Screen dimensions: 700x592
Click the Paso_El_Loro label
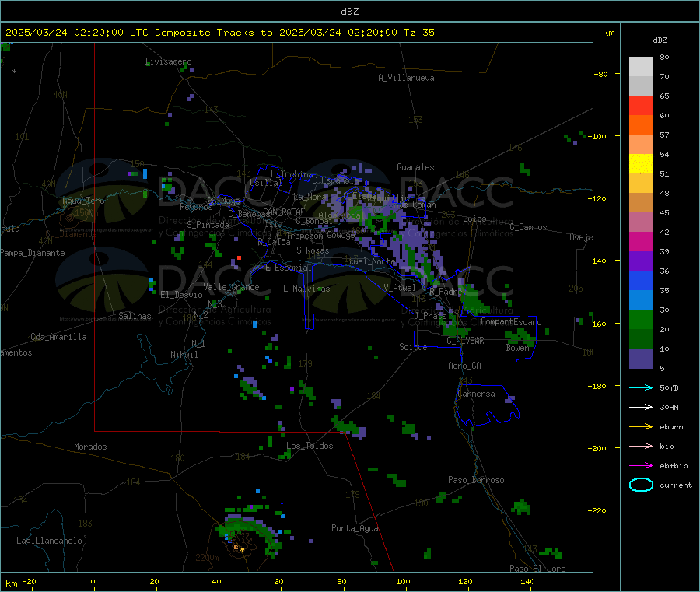[537, 569]
